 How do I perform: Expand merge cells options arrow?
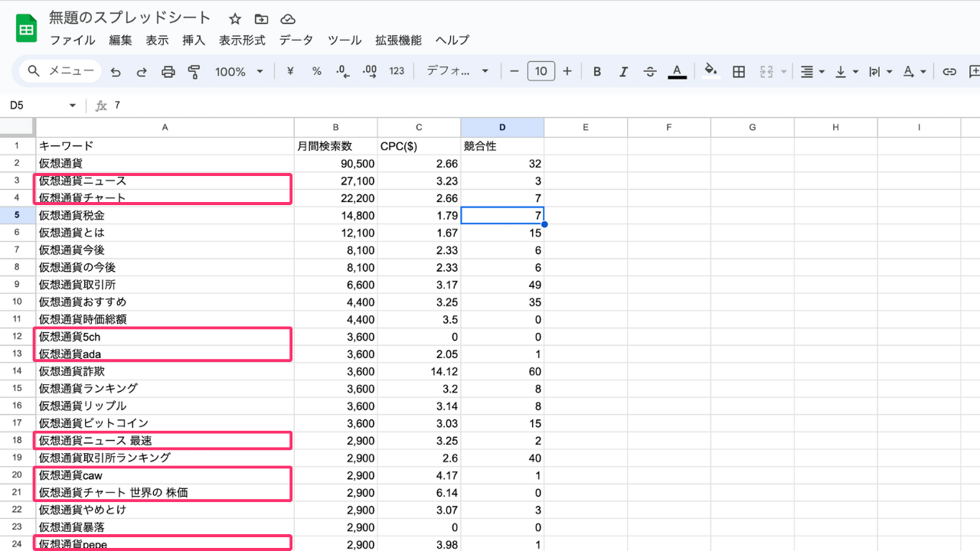coord(784,71)
